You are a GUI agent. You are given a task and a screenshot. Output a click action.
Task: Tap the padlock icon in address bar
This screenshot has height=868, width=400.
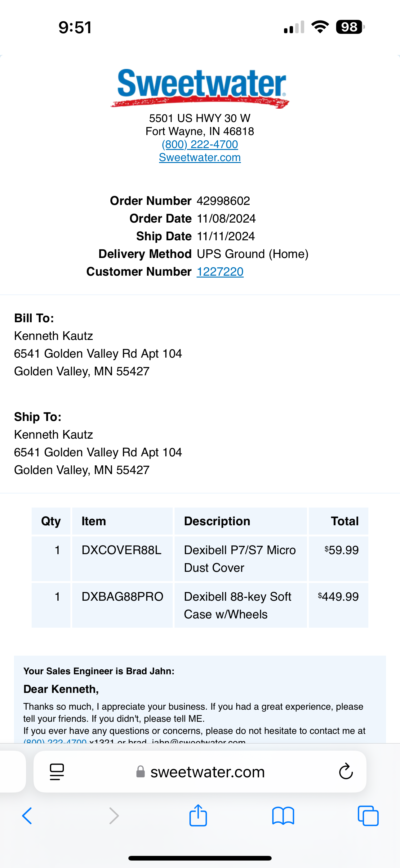pos(140,772)
